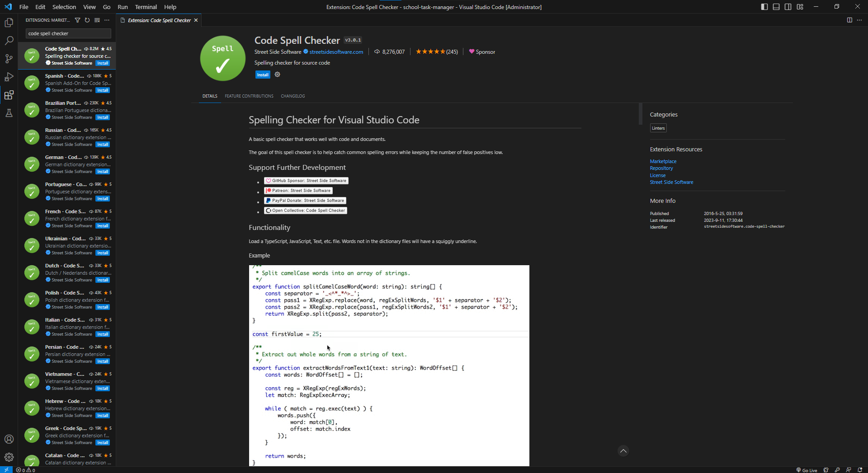Viewport: 868px width, 473px height.
Task: Open the Marketplace resource link
Action: [663, 161]
